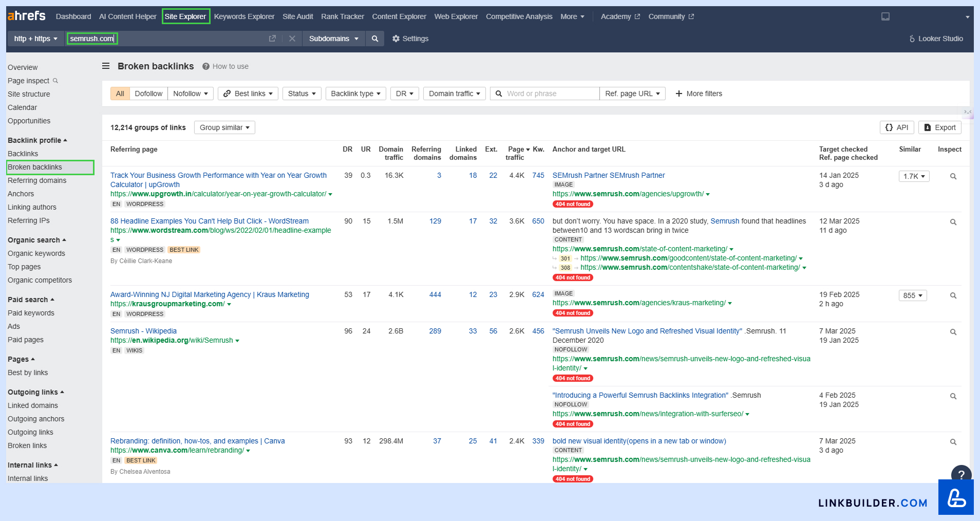Inspect the Wikipedia logo-identity backlink row
Screen dimensions: 980x521
click(x=953, y=332)
